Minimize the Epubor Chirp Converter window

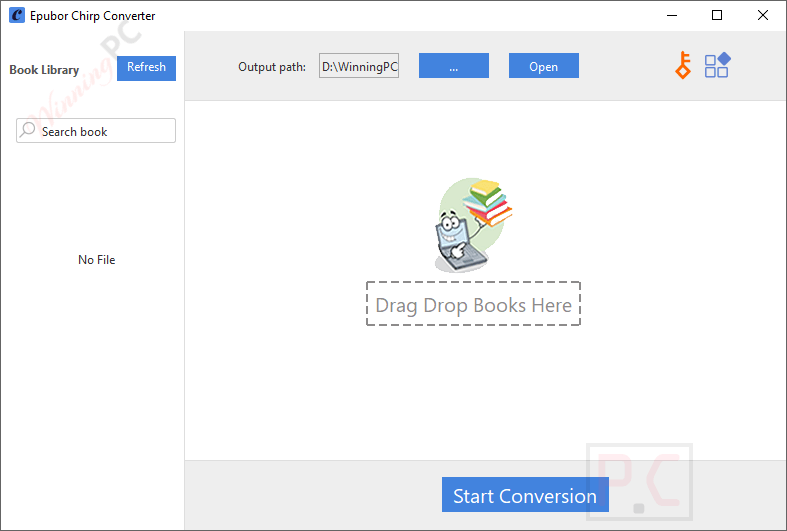(672, 16)
